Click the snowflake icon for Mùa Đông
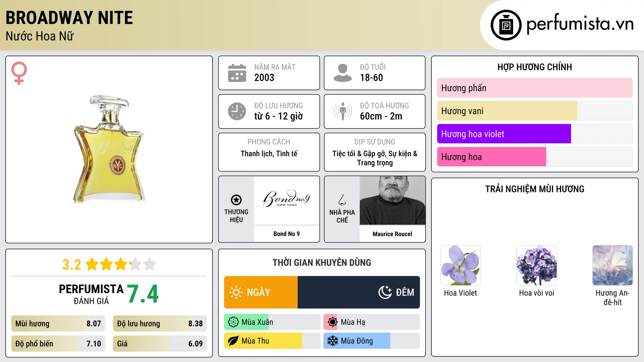644x362 pixels. [332, 341]
